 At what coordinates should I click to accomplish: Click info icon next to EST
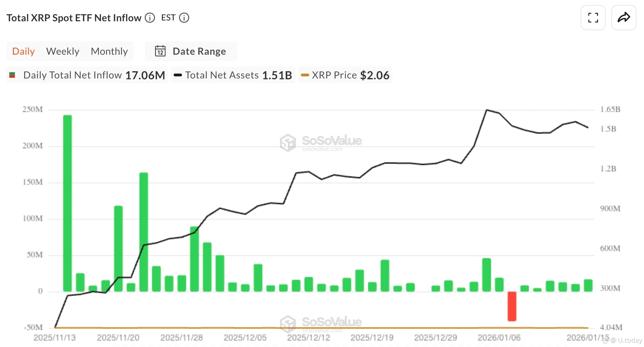click(x=184, y=18)
